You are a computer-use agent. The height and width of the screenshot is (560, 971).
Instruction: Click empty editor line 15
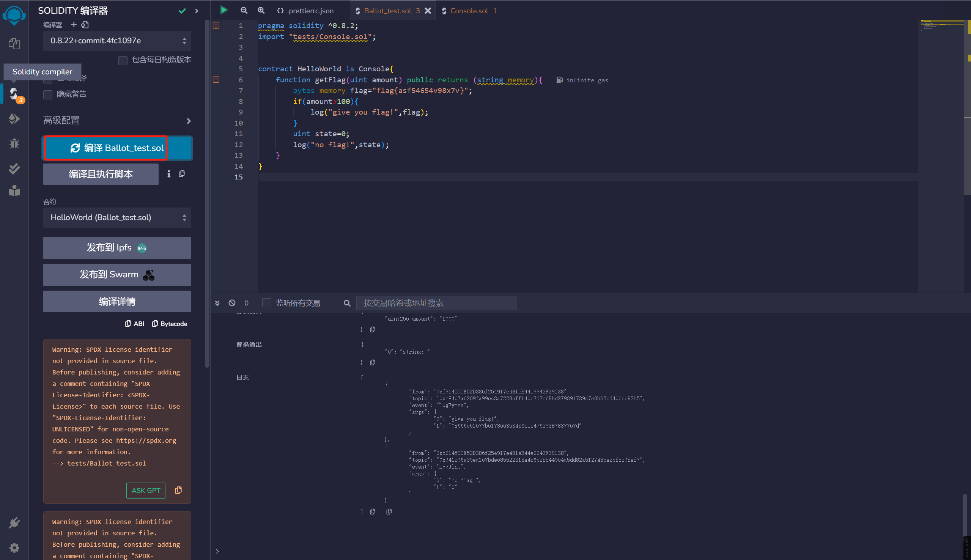(x=588, y=177)
